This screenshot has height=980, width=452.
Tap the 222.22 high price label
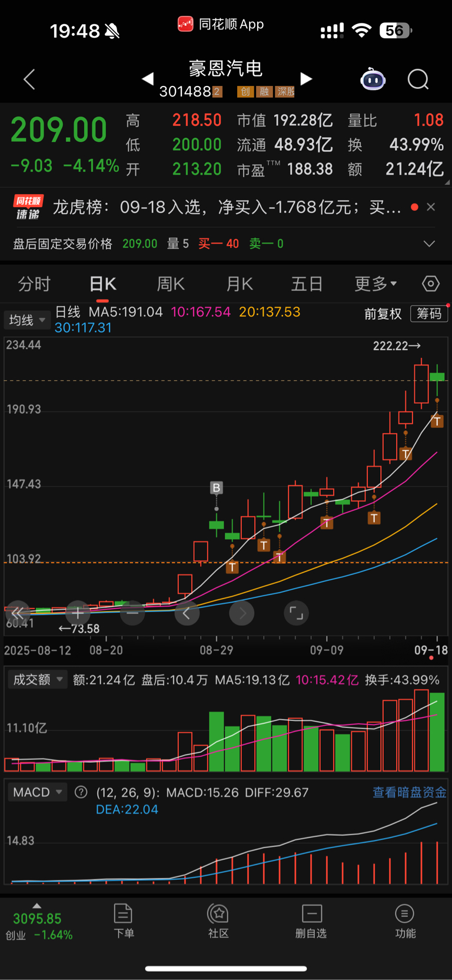pos(397,346)
